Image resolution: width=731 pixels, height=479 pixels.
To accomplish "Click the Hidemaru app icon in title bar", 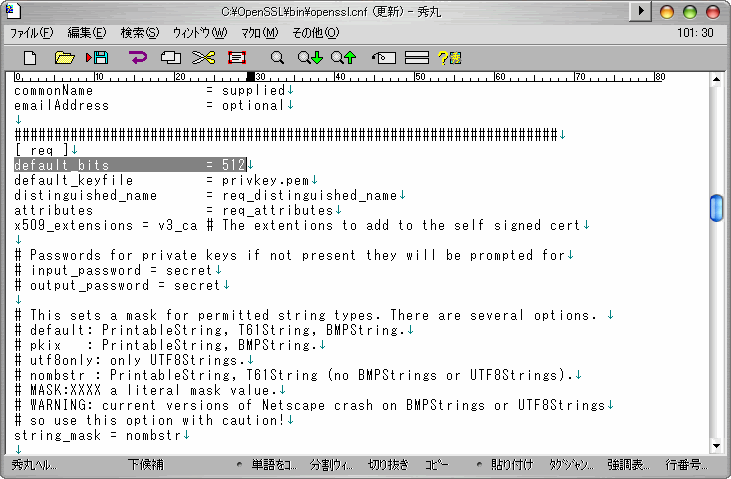I will pos(14,11).
